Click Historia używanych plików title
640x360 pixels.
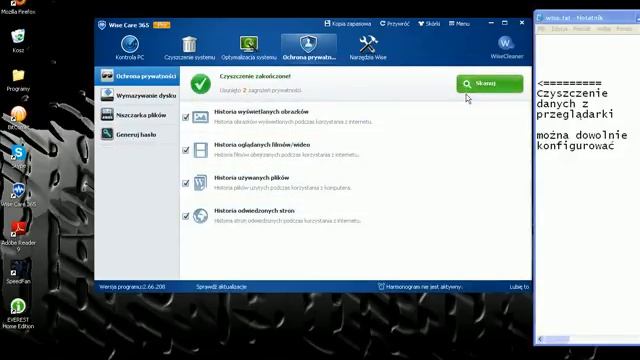[251, 178]
